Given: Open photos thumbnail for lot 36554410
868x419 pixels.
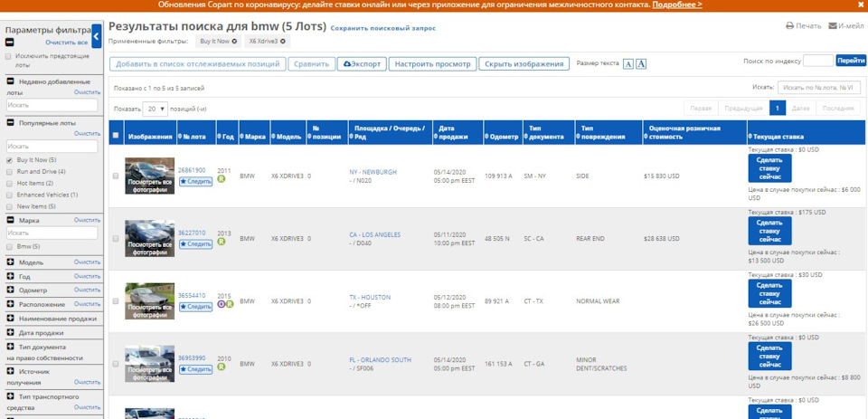Looking at the screenshot, I should tap(149, 301).
